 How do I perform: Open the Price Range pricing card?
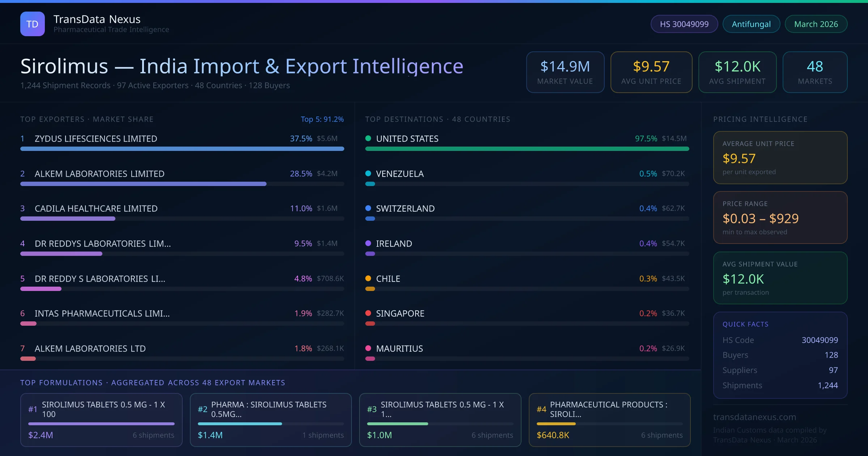click(780, 218)
